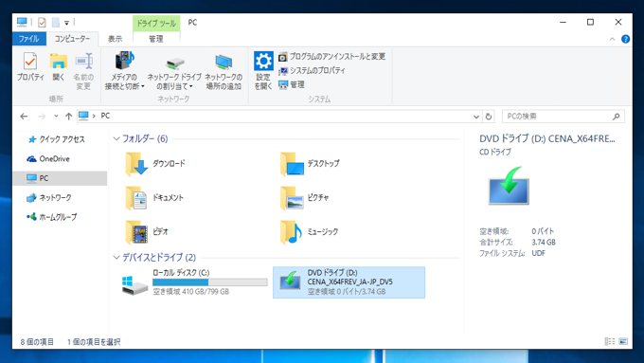Select ホームグループ in navigation pane
This screenshot has width=644, height=363.
click(52, 217)
